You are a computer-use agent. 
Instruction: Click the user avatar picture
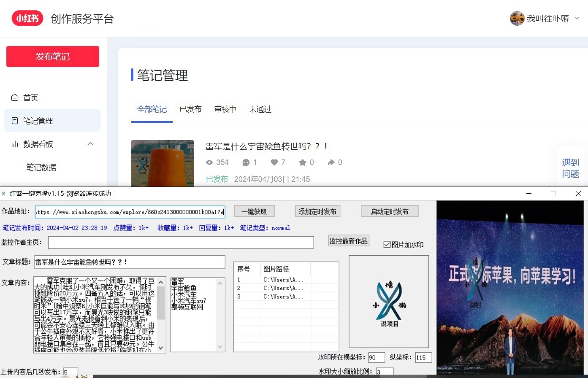click(517, 19)
